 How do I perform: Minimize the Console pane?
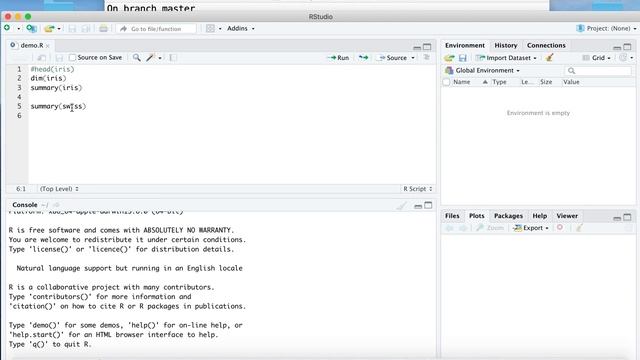coord(418,206)
